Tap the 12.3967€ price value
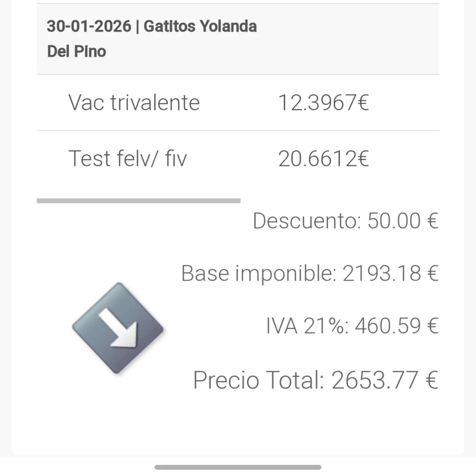This screenshot has width=476, height=476. (317, 102)
